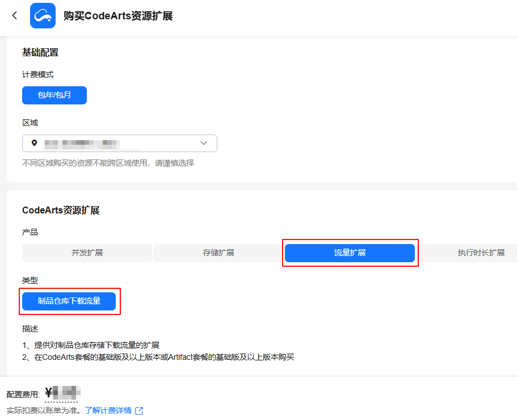The width and height of the screenshot is (517, 420).
Task: Select the 流量扩展 product tab
Action: click(350, 253)
